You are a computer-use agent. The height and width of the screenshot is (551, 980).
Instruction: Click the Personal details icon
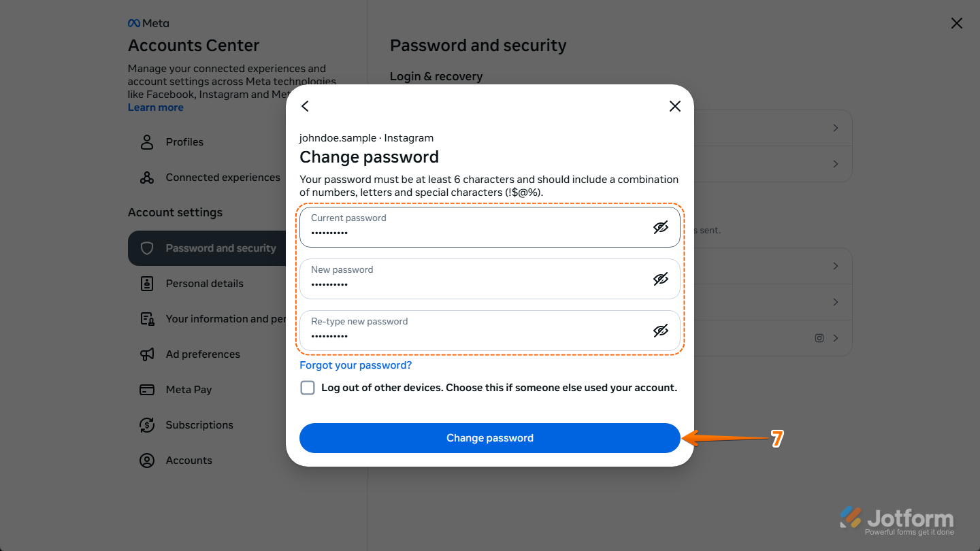click(146, 284)
